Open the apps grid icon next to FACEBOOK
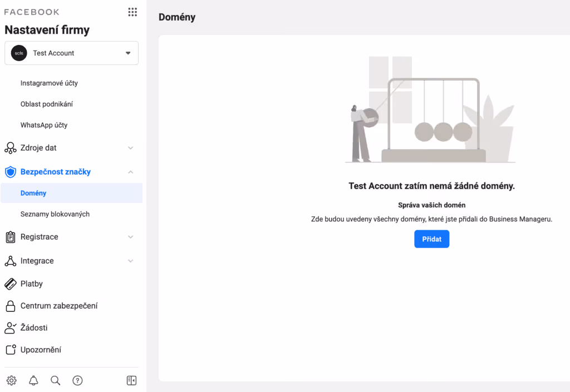 (x=132, y=12)
